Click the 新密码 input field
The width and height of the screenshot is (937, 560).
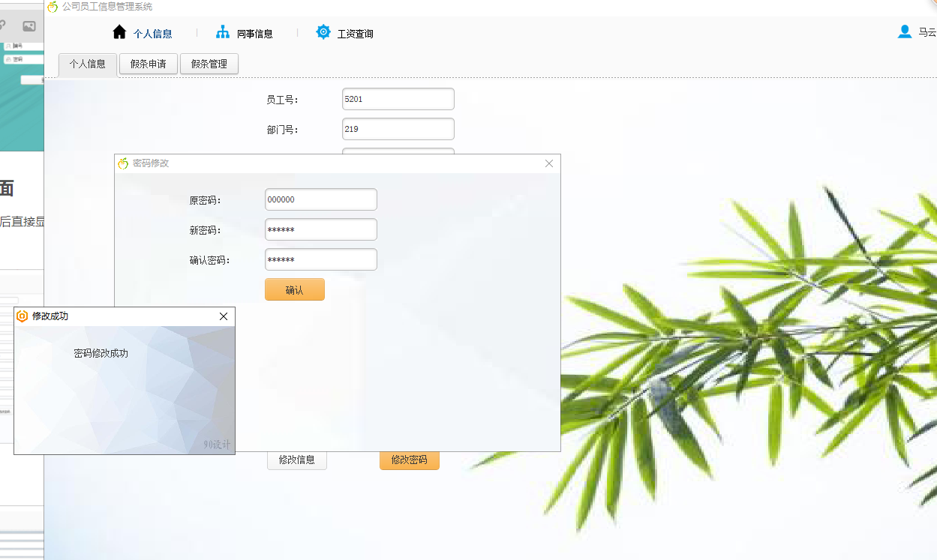click(321, 229)
